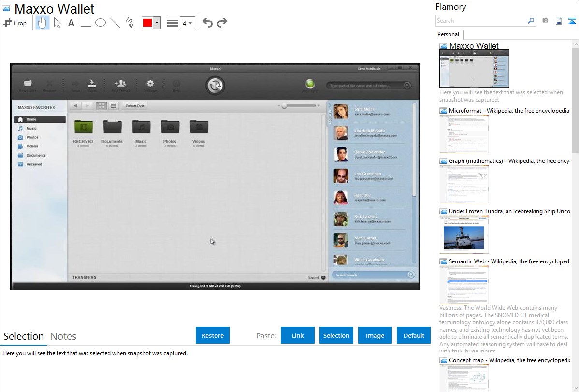Redo the annotation

pos(222,23)
